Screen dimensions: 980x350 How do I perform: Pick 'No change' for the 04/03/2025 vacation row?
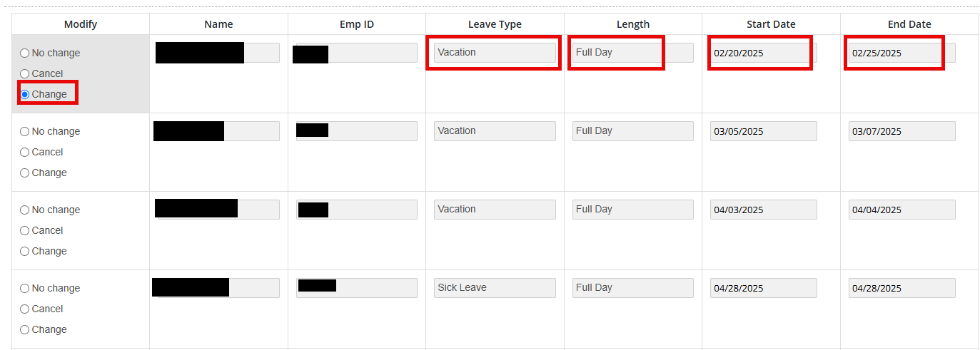coord(25,210)
